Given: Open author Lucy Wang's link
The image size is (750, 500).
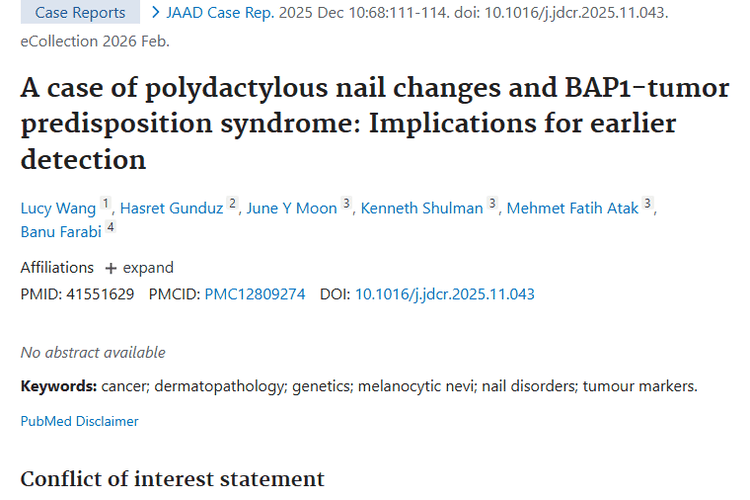Looking at the screenshot, I should (58, 208).
